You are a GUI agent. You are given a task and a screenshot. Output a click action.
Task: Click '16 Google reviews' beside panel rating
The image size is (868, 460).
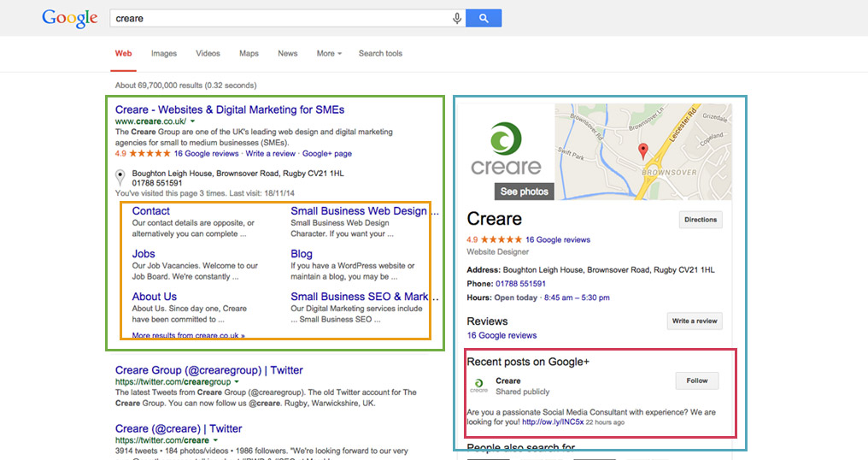(557, 239)
